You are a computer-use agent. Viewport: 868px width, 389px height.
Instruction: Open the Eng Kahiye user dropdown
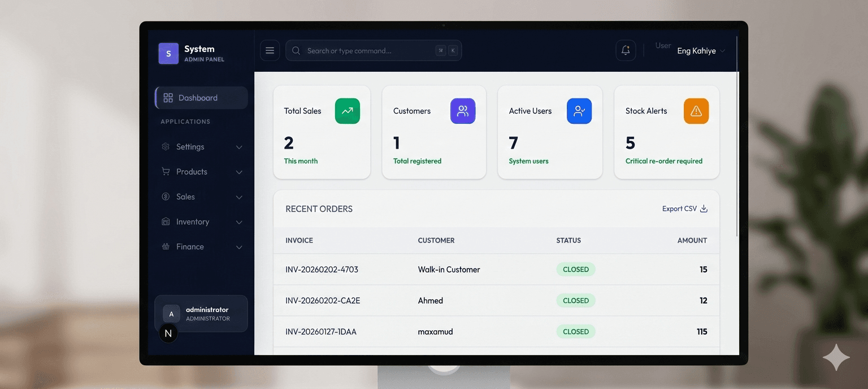pos(700,50)
